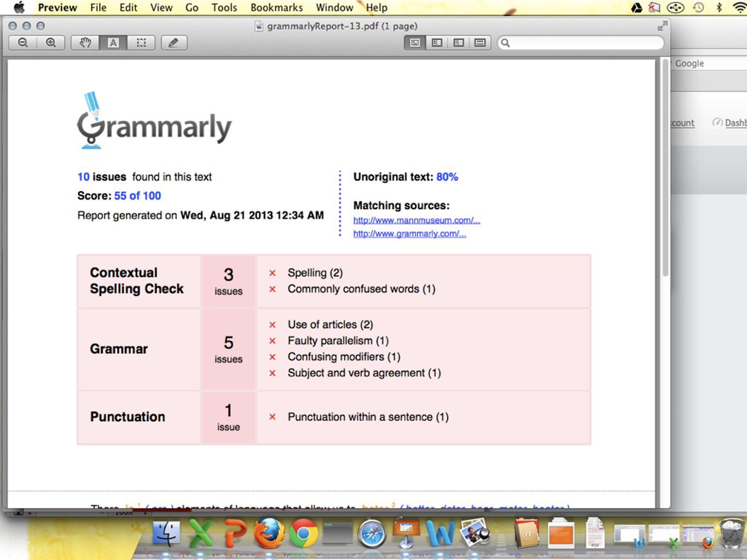Open the Window menu
The width and height of the screenshot is (747, 560).
(334, 8)
